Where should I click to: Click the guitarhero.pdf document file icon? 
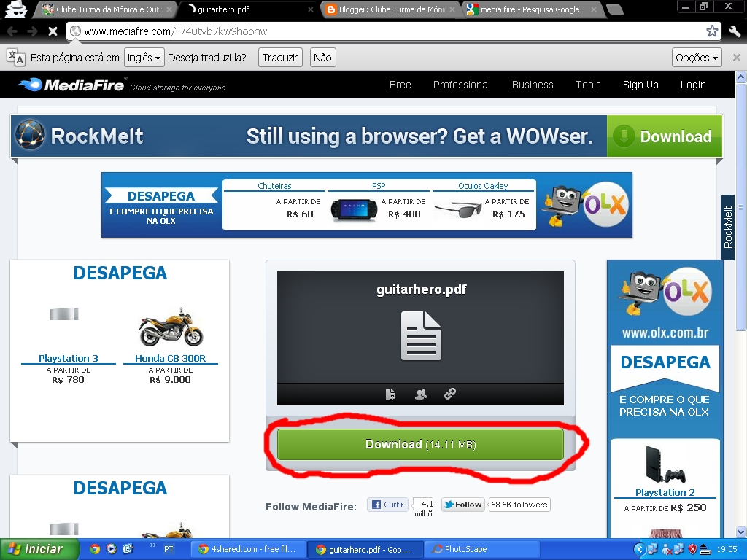coord(421,335)
